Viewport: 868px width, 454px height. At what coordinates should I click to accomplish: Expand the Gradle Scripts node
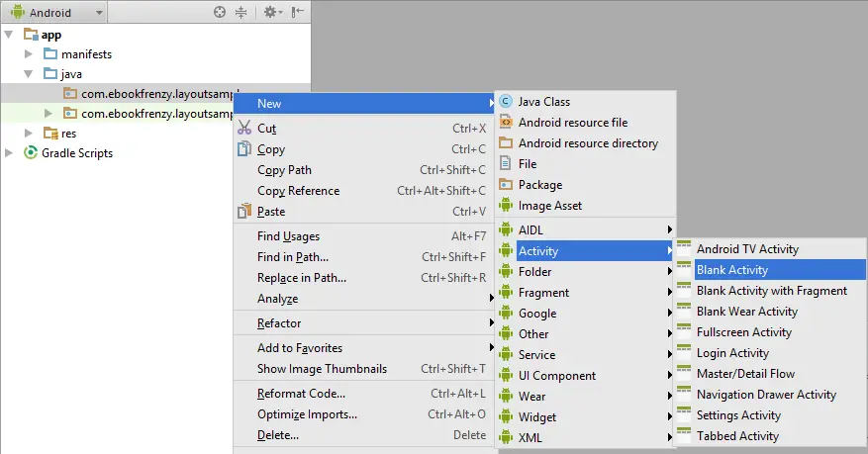click(x=9, y=153)
